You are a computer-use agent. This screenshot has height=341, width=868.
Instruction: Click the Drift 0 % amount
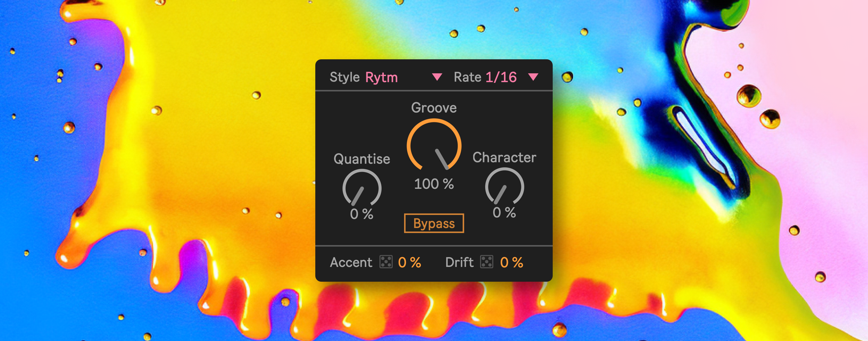(512, 263)
